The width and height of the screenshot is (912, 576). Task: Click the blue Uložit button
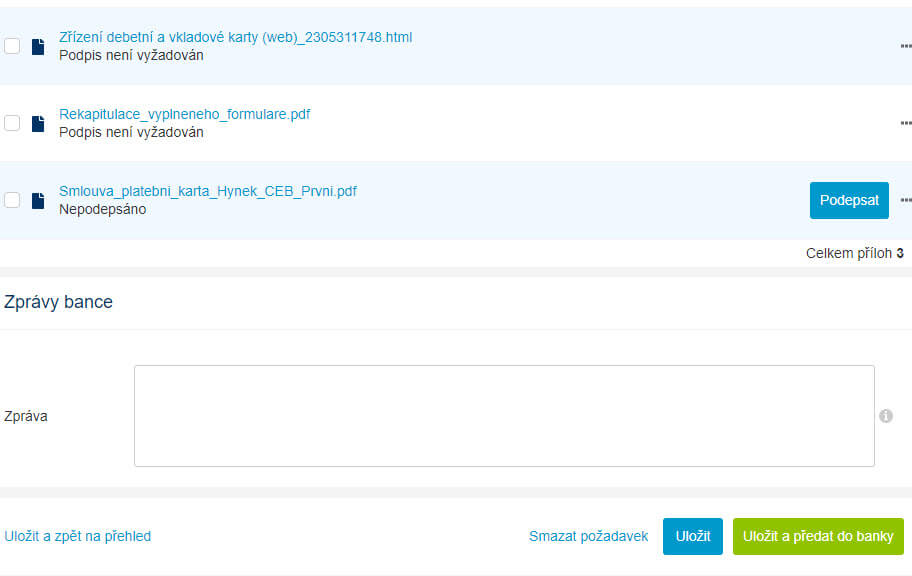coord(693,536)
